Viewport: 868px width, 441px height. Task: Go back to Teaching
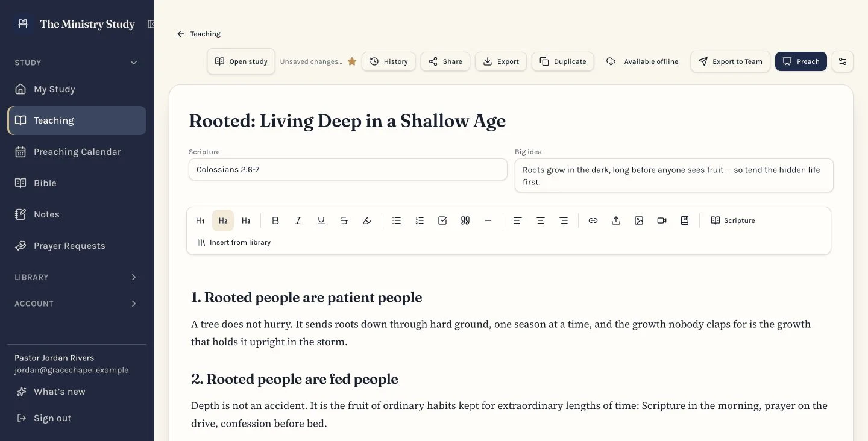coord(199,34)
